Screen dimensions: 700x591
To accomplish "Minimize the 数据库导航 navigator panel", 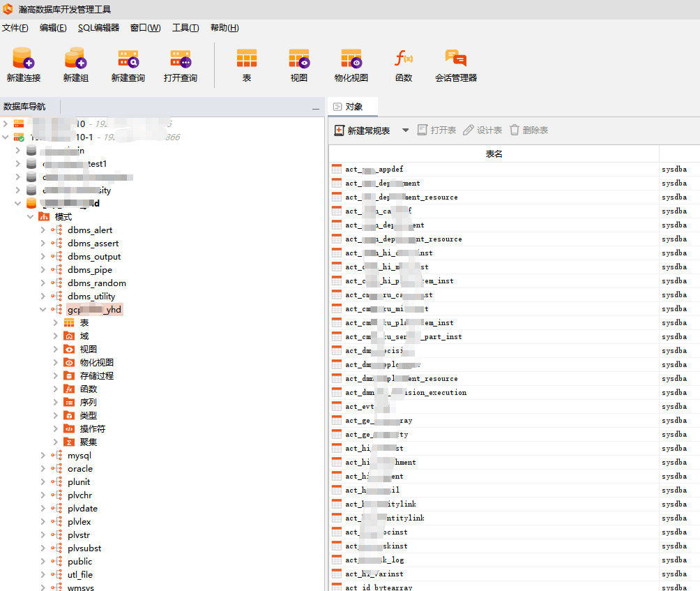I will pos(316,109).
